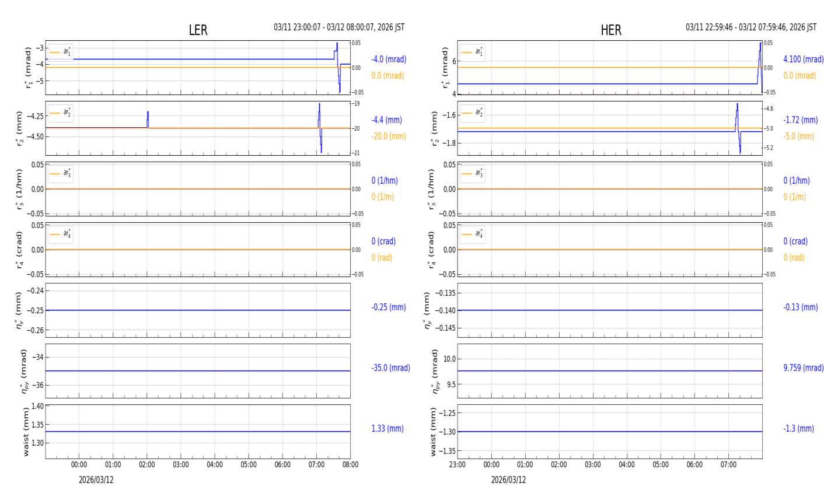
Task: Click the LER date range ending 08:00:07
Action: coord(339,27)
